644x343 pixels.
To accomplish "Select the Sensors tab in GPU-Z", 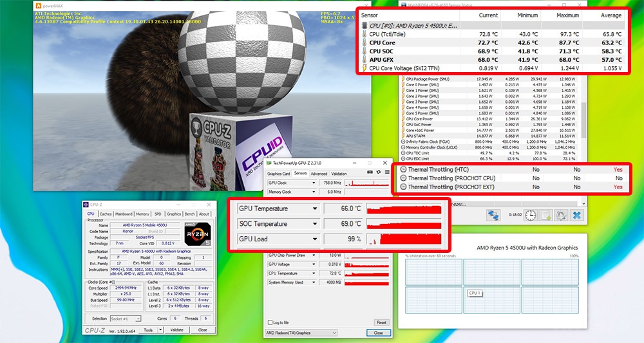I will point(300,174).
